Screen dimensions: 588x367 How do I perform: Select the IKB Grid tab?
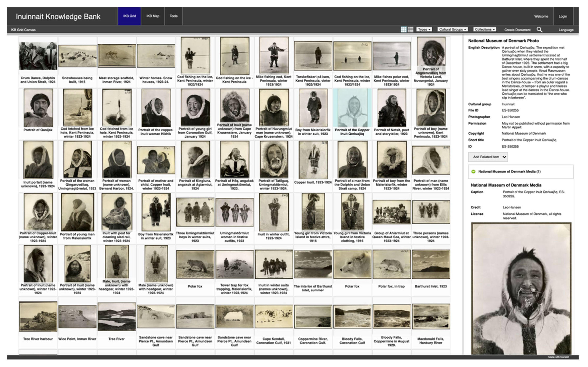tap(129, 16)
